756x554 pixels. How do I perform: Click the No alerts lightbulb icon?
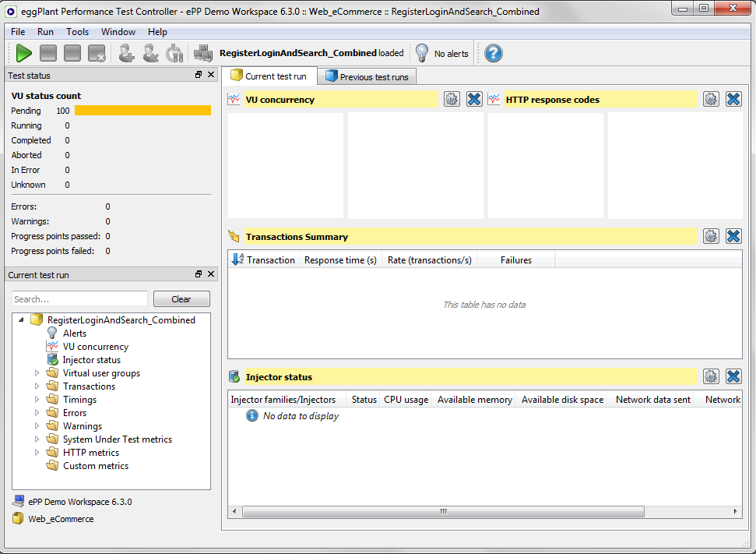(422, 53)
